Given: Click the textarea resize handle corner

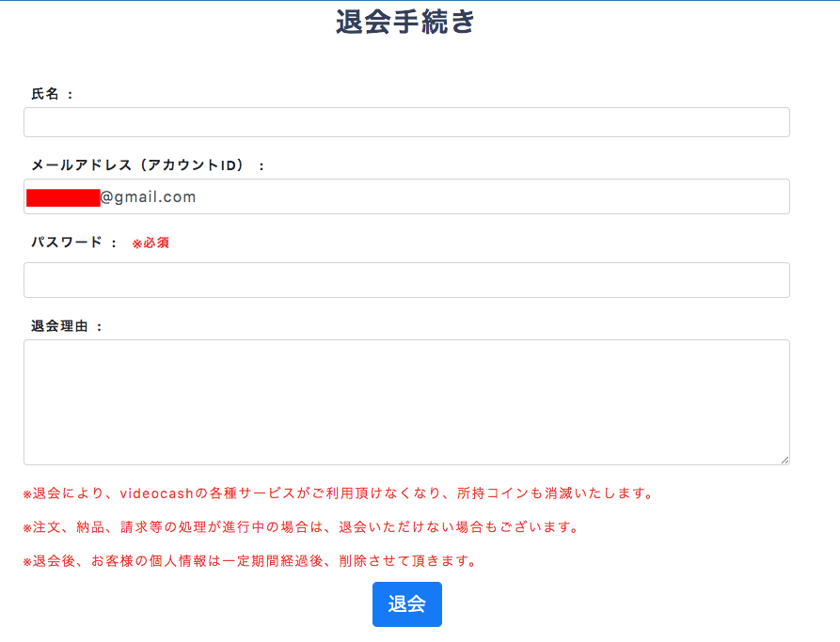Looking at the screenshot, I should click(x=785, y=460).
